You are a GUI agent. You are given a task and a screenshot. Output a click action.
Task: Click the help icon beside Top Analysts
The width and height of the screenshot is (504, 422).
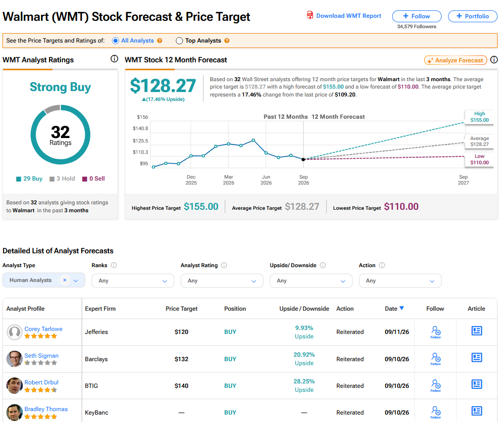[x=227, y=41]
